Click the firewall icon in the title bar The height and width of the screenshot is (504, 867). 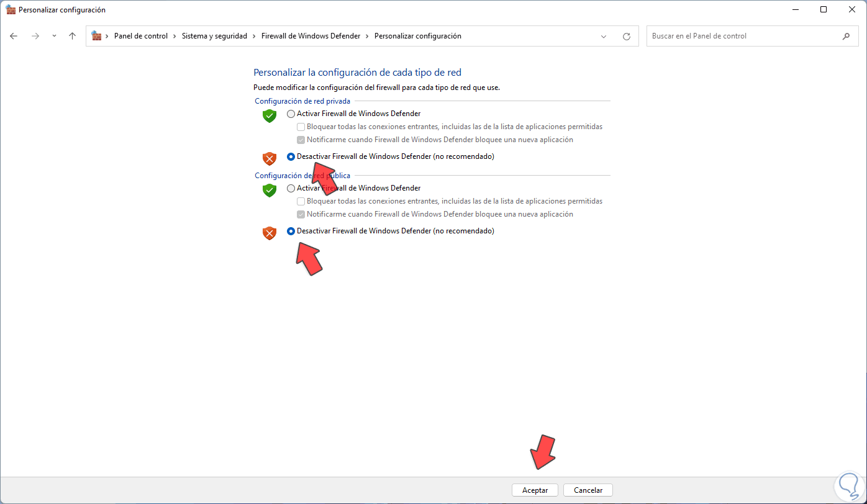point(11,10)
